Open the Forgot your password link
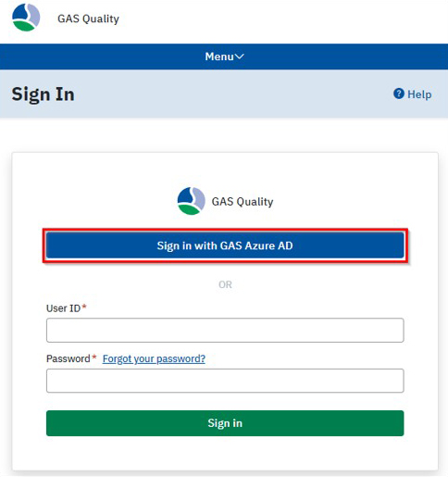The height and width of the screenshot is (477, 448). click(154, 358)
